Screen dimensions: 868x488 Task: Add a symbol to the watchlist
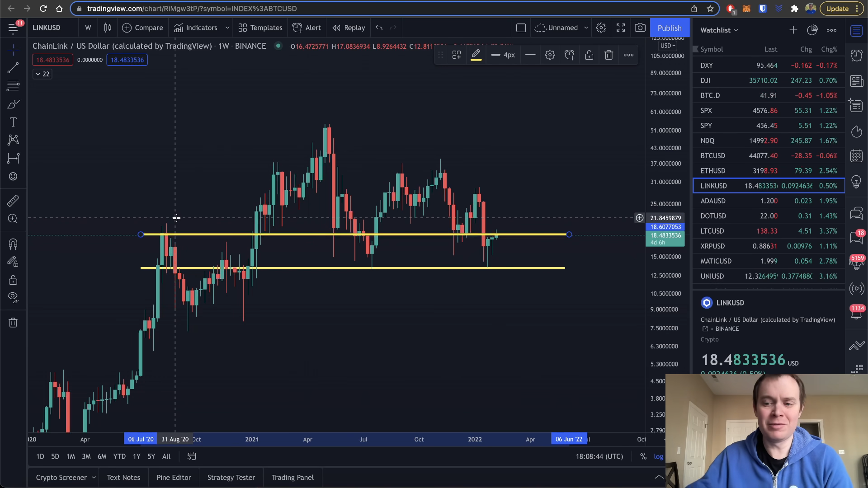793,30
